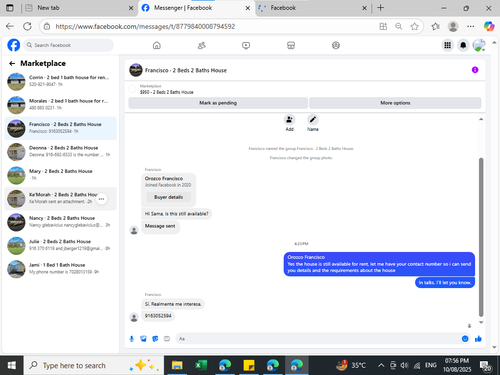The height and width of the screenshot is (375, 500).
Task: Open File Explorer from the taskbar
Action: (177, 365)
